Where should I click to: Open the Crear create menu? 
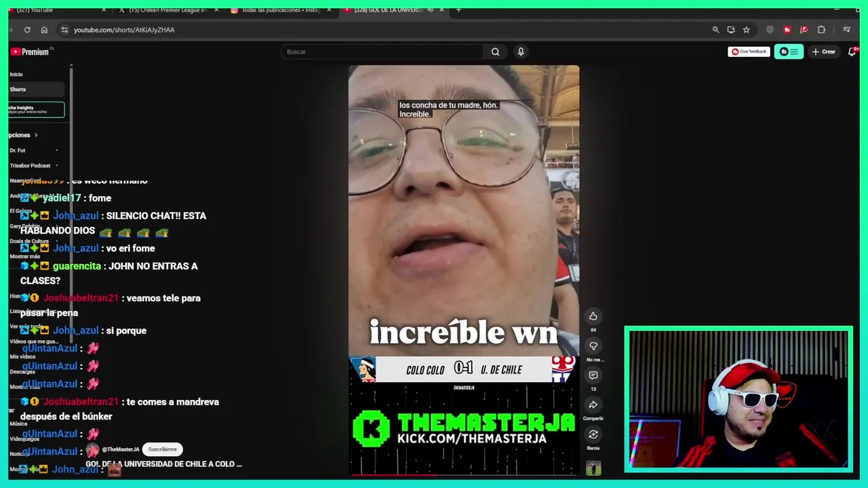point(824,52)
